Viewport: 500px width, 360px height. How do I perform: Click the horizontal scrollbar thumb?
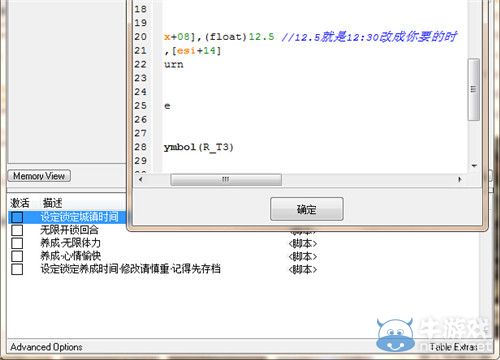pos(226,180)
